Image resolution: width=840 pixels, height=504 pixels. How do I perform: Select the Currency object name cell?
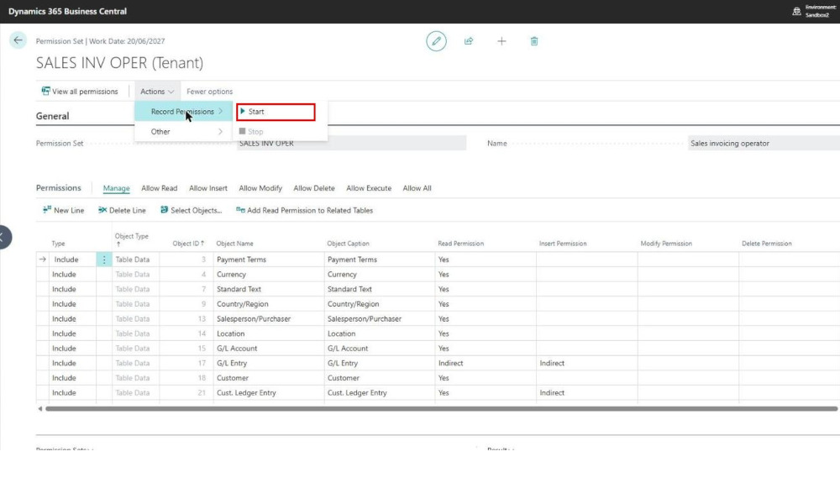pyautogui.click(x=269, y=274)
